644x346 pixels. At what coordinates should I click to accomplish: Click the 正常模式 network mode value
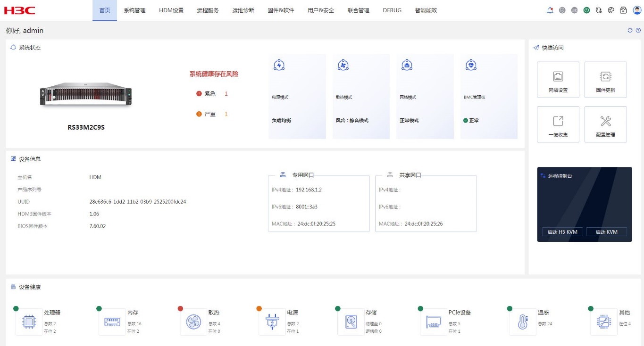[x=409, y=121]
